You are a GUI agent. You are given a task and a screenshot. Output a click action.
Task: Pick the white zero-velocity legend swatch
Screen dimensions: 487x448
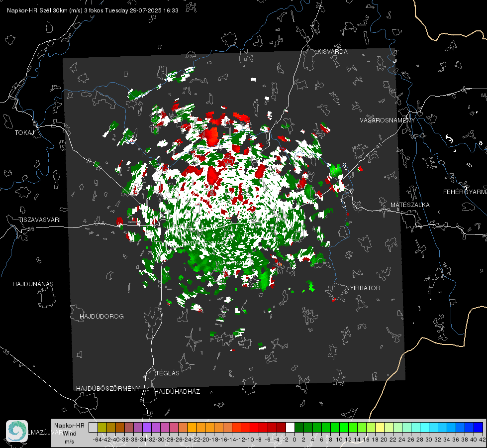[290, 427]
